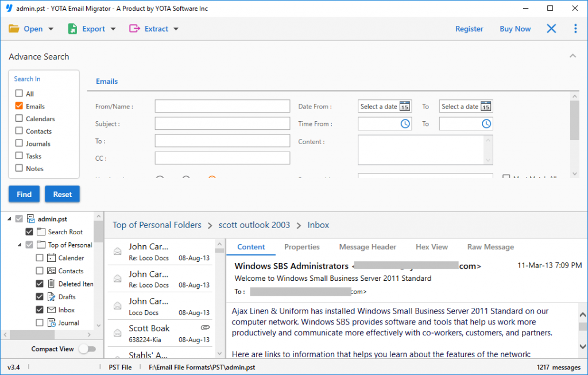Click search form vertical scrollbar thumb
The width and height of the screenshot is (588, 375).
click(574, 121)
